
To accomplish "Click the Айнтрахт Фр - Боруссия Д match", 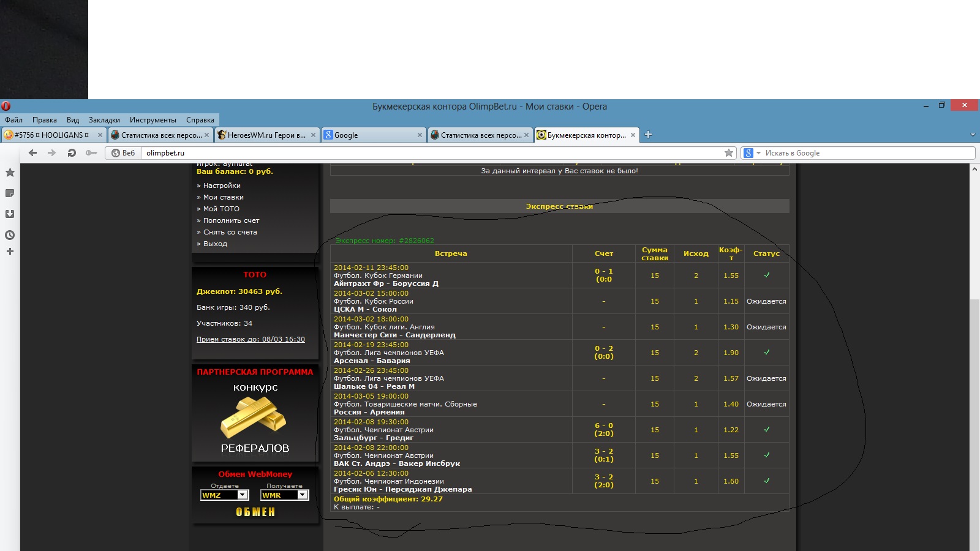I will click(386, 283).
